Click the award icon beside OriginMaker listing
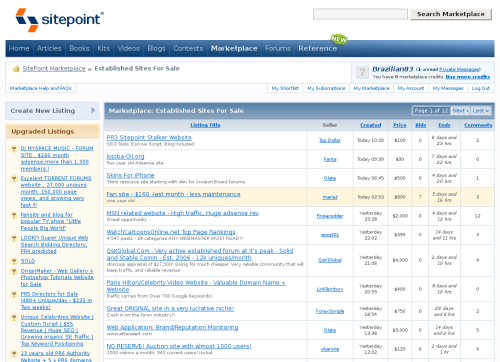The height and width of the screenshot is (362, 500). [x=14, y=271]
